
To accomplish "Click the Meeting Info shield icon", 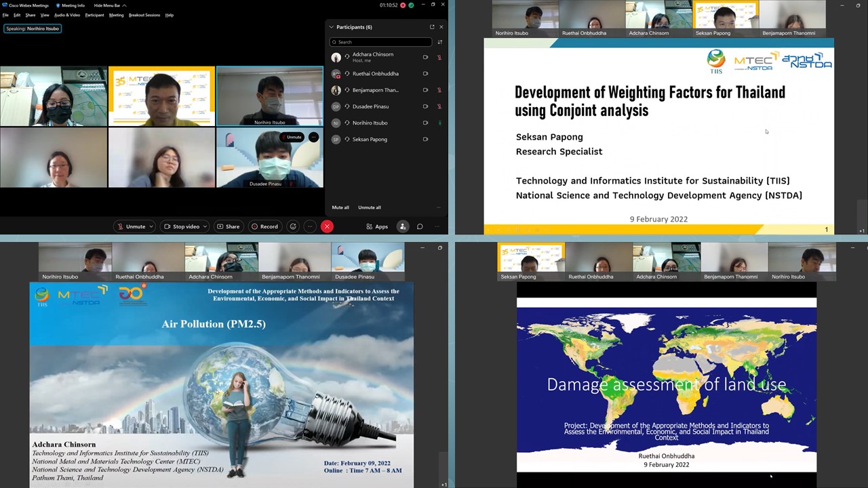I will tap(58, 5).
